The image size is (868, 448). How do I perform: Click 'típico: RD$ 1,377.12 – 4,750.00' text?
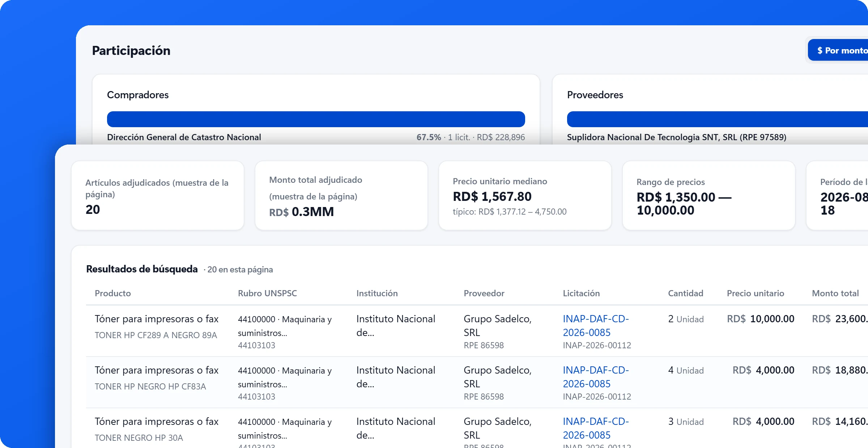click(510, 212)
